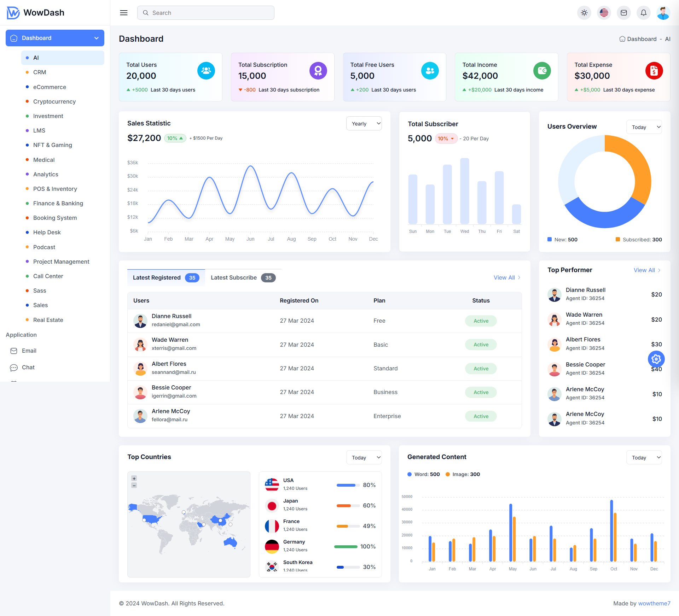Screen dimensions: 679x616
Task: Click the Total Expense invoice icon
Action: (x=654, y=71)
